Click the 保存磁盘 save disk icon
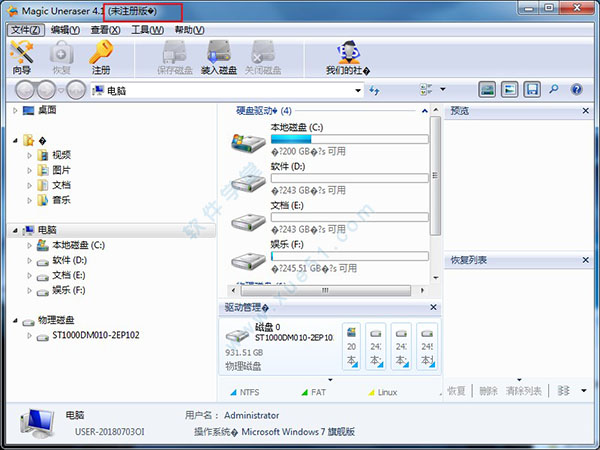Viewport: 600px width, 450px height. tap(174, 57)
